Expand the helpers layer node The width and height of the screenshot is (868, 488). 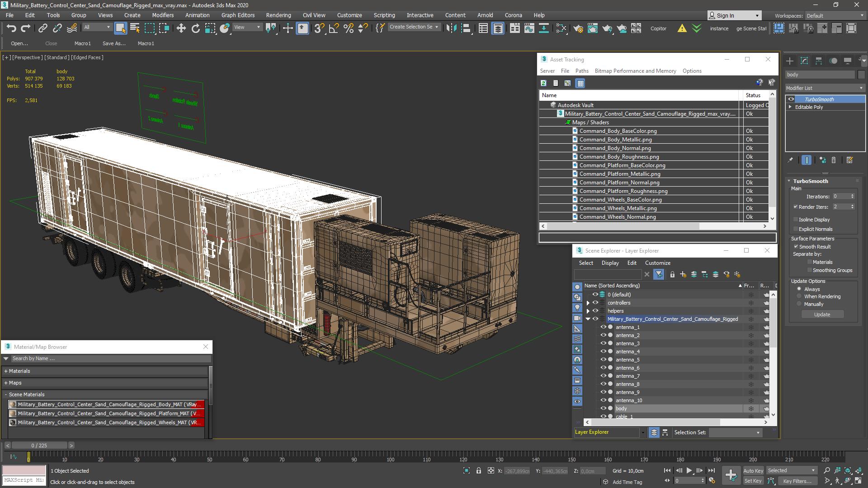pos(588,311)
